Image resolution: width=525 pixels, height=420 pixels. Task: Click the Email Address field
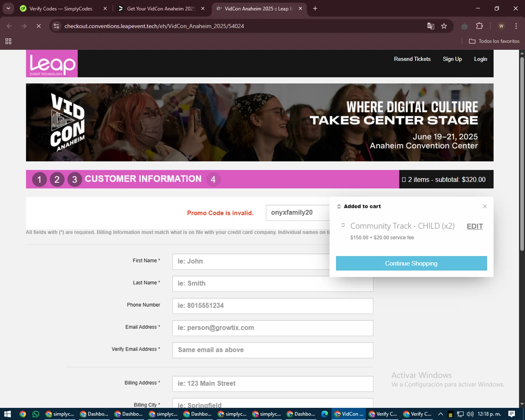[x=273, y=328]
